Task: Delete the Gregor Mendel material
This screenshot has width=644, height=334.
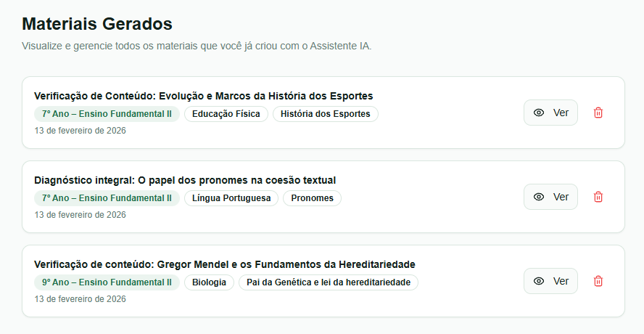Action: pyautogui.click(x=598, y=281)
